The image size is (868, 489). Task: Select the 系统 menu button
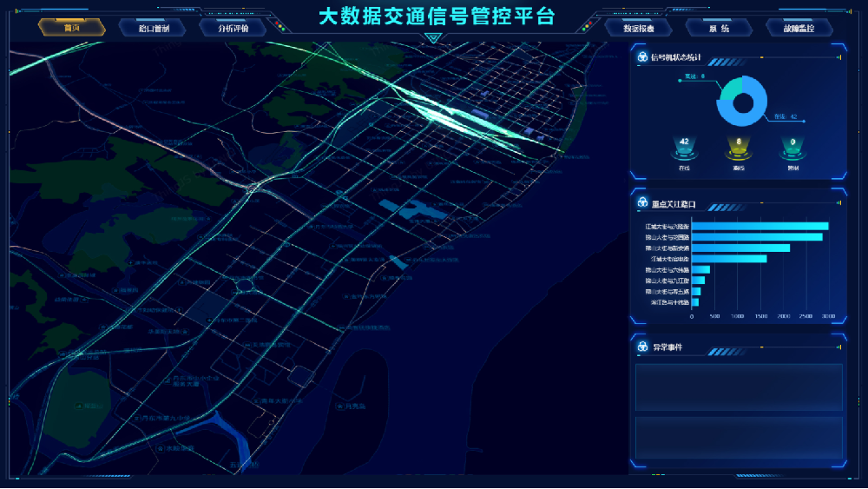click(x=719, y=28)
